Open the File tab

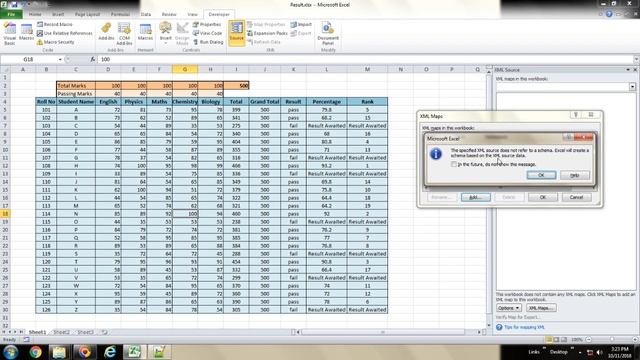point(11,14)
